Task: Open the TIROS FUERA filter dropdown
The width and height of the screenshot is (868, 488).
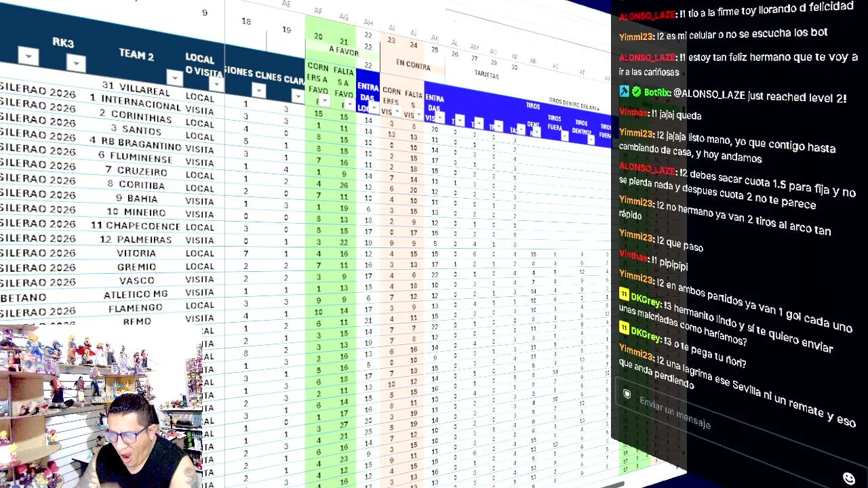Action: pyautogui.click(x=564, y=136)
